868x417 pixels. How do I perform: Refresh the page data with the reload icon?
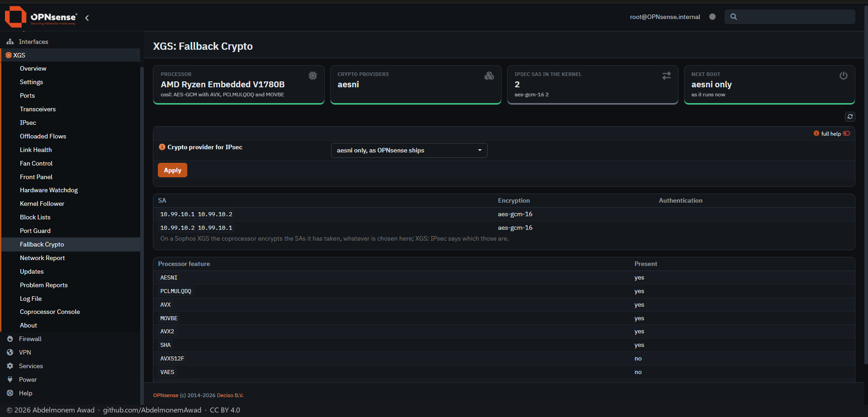[850, 117]
